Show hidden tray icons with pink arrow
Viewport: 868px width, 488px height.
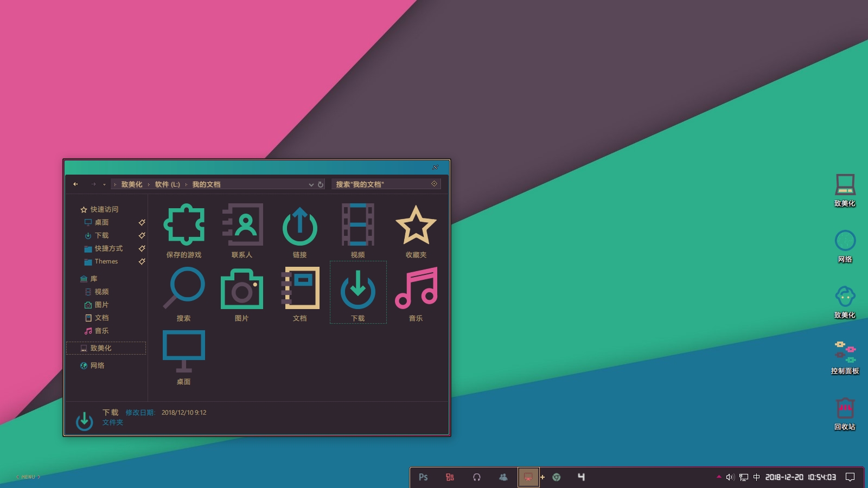click(719, 477)
